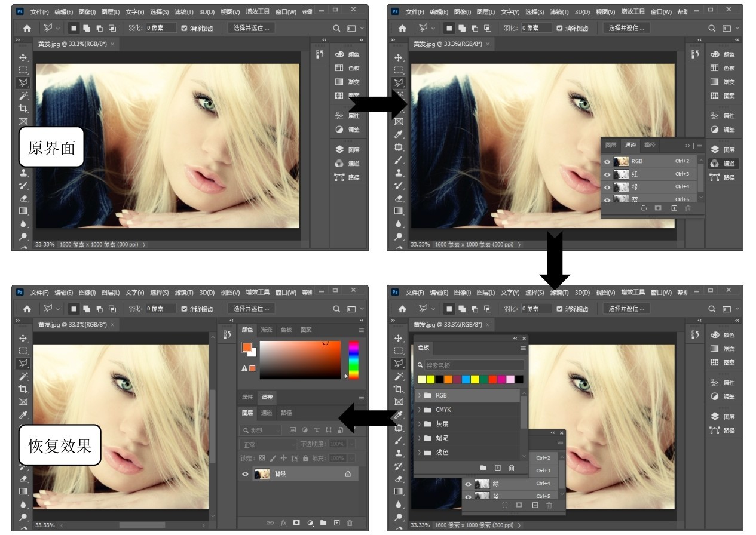Select the Move tool in the 原界面 window
Screen dimensions: 756x535
(x=23, y=57)
